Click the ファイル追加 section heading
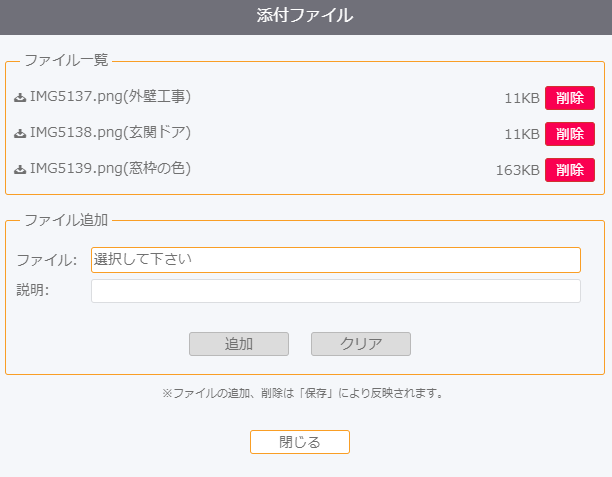 click(x=66, y=220)
